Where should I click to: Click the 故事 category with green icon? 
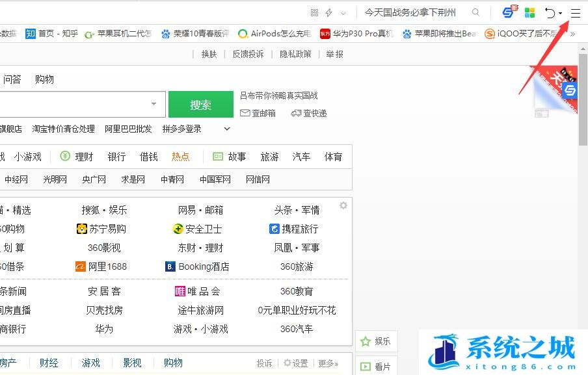tap(229, 157)
